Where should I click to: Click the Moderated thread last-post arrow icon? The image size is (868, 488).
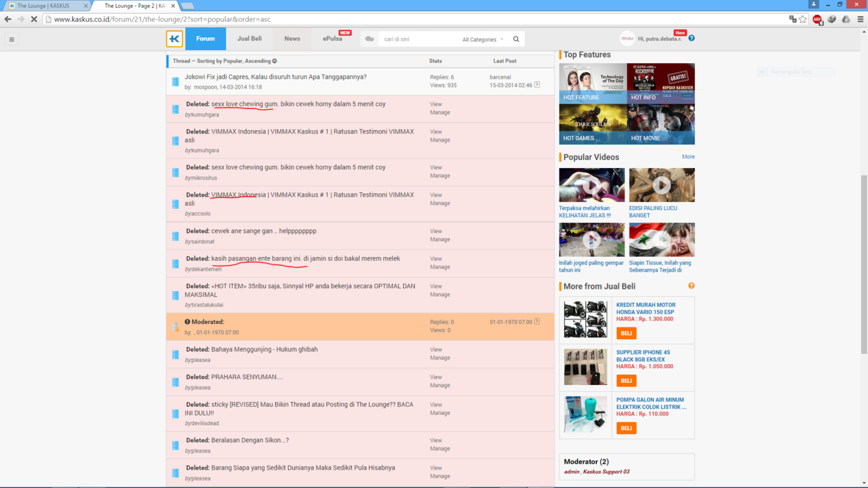tap(537, 321)
